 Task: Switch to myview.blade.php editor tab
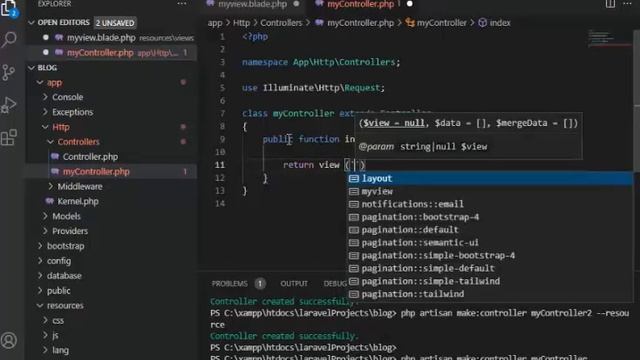point(252,4)
